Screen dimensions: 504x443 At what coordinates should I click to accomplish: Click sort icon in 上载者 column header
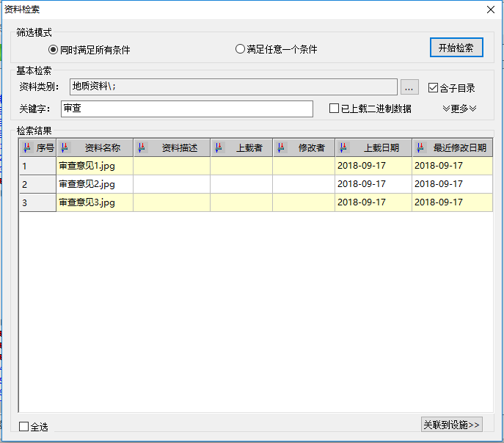click(x=219, y=147)
